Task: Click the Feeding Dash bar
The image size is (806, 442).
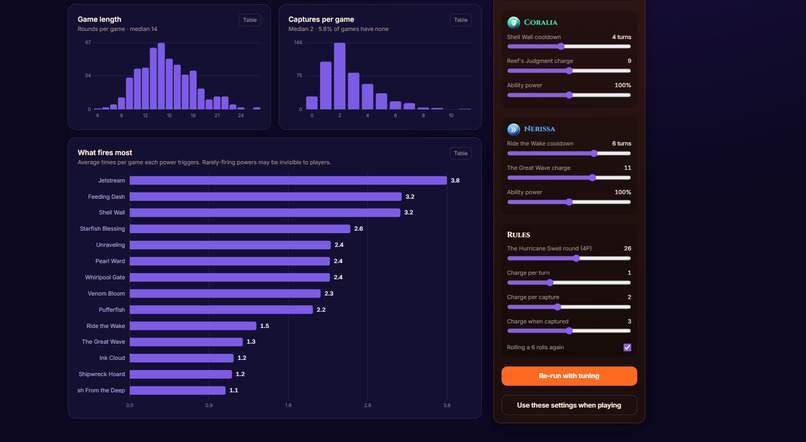Action: pos(265,196)
